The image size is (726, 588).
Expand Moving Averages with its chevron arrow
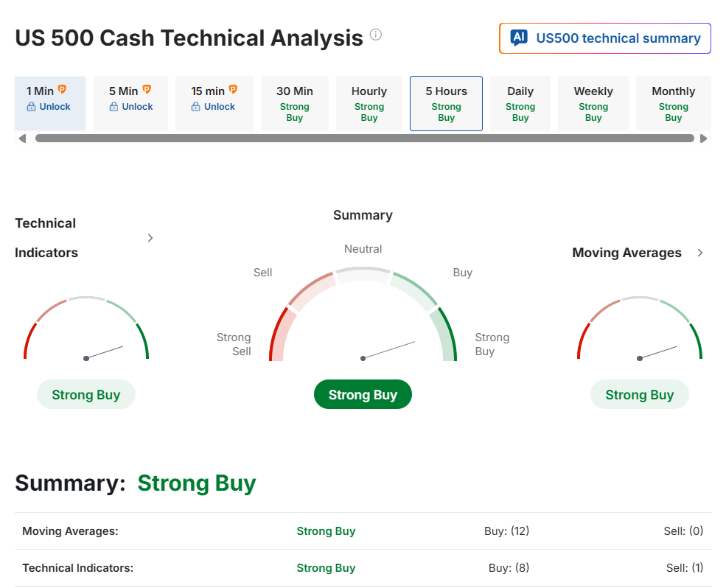pyautogui.click(x=700, y=253)
